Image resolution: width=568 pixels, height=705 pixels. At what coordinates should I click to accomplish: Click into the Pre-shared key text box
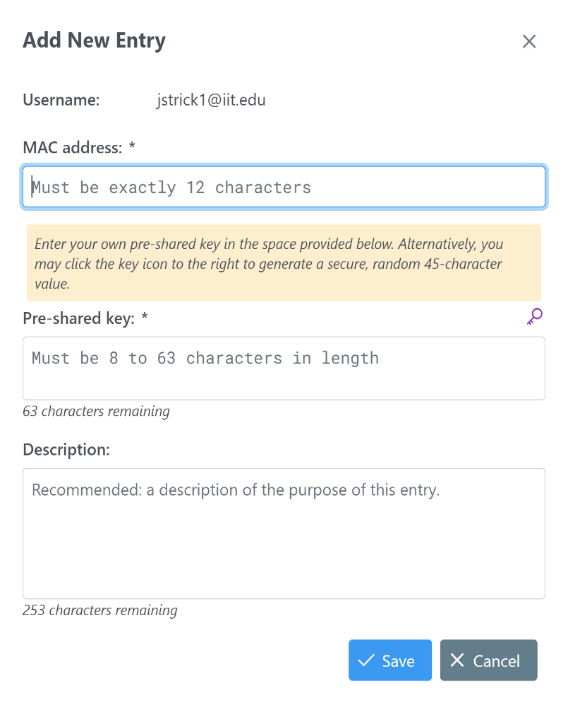pyautogui.click(x=284, y=368)
